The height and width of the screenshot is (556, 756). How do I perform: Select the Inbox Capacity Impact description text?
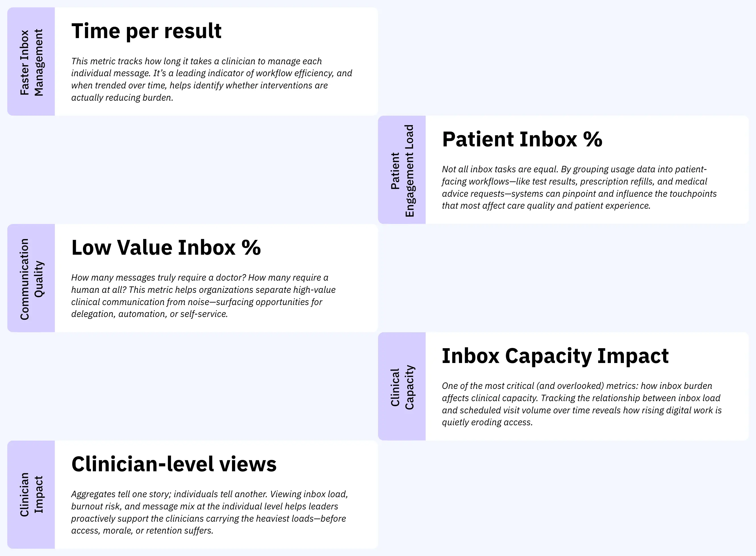pyautogui.click(x=581, y=404)
